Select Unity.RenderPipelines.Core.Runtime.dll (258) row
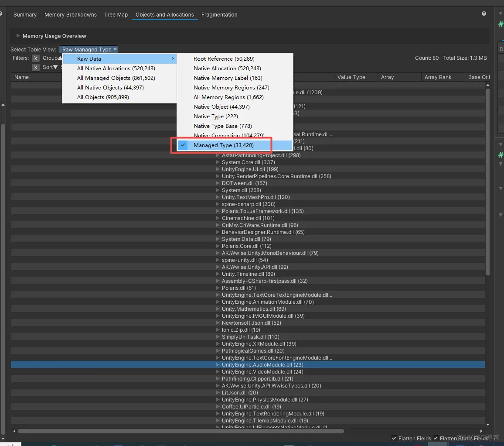Viewport: 504px width, 446px height. click(248, 176)
